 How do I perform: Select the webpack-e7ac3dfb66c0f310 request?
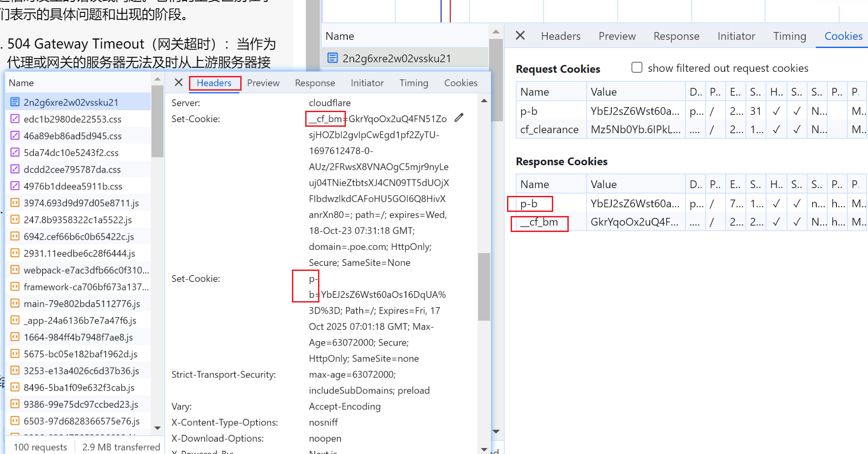click(86, 270)
